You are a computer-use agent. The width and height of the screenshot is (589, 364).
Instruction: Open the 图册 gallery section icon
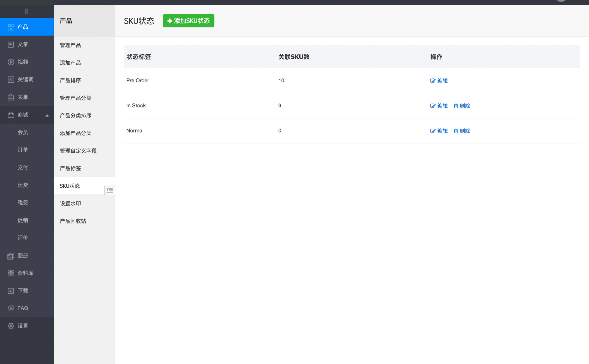11,256
